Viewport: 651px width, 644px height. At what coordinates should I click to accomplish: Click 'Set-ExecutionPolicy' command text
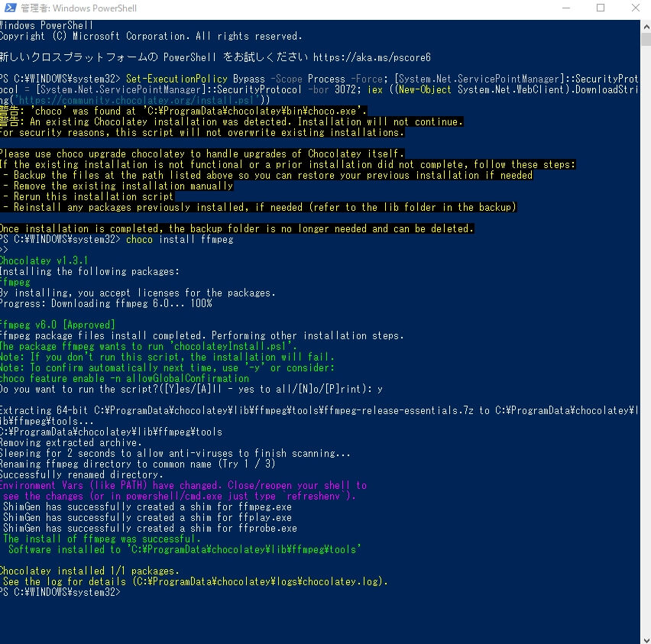(177, 79)
